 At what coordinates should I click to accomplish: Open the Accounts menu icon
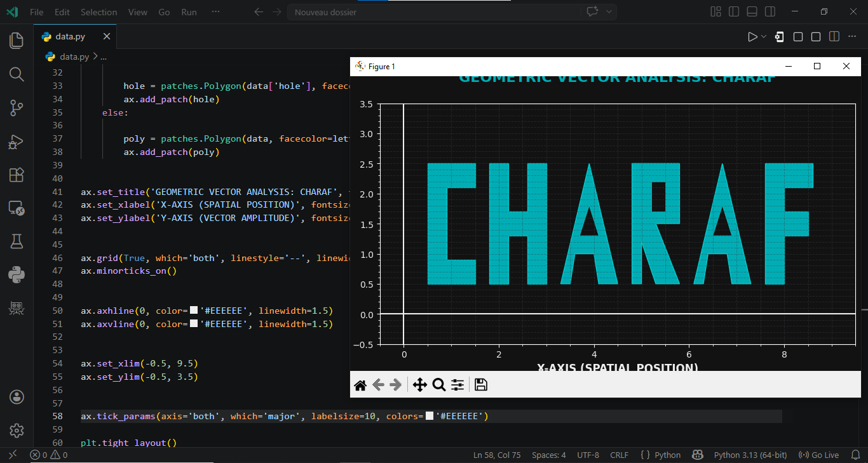(17, 397)
